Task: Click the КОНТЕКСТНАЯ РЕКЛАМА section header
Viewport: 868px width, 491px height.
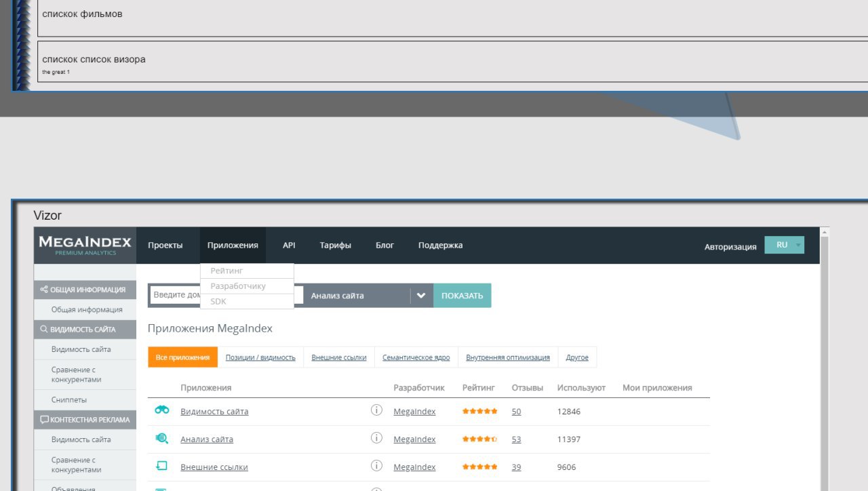Action: (85, 420)
